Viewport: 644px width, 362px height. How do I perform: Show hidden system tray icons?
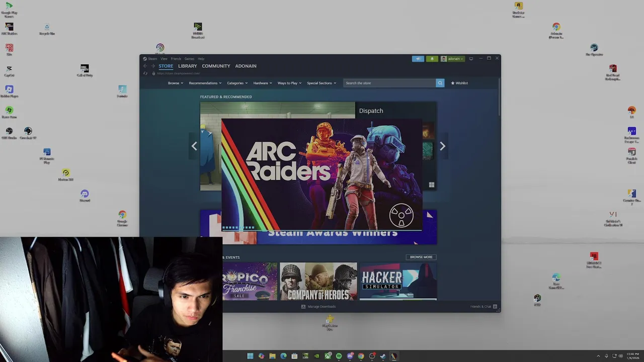598,356
